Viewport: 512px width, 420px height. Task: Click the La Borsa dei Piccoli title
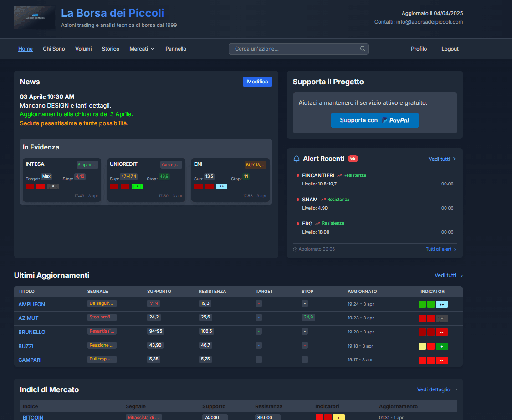point(113,13)
